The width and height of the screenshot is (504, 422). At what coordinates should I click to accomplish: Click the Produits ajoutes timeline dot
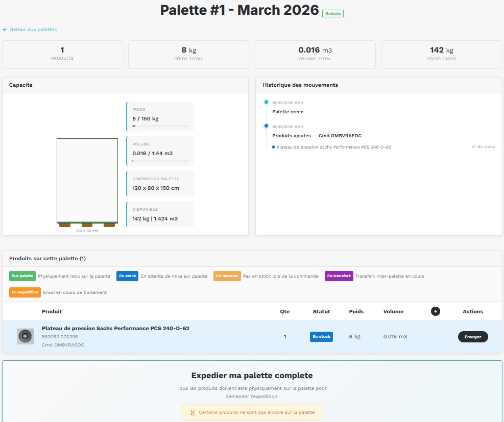pyautogui.click(x=266, y=126)
